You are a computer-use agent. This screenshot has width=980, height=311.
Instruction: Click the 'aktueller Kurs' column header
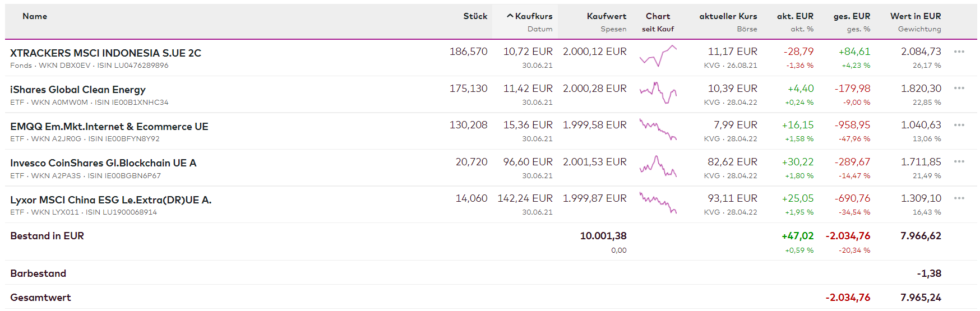click(728, 16)
